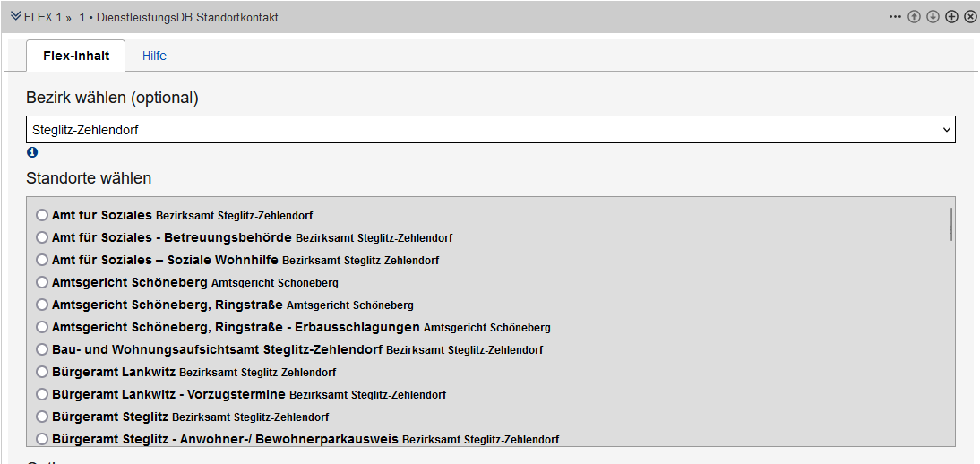Remove FLEX element with X circle icon
The image size is (980, 464).
[970, 17]
